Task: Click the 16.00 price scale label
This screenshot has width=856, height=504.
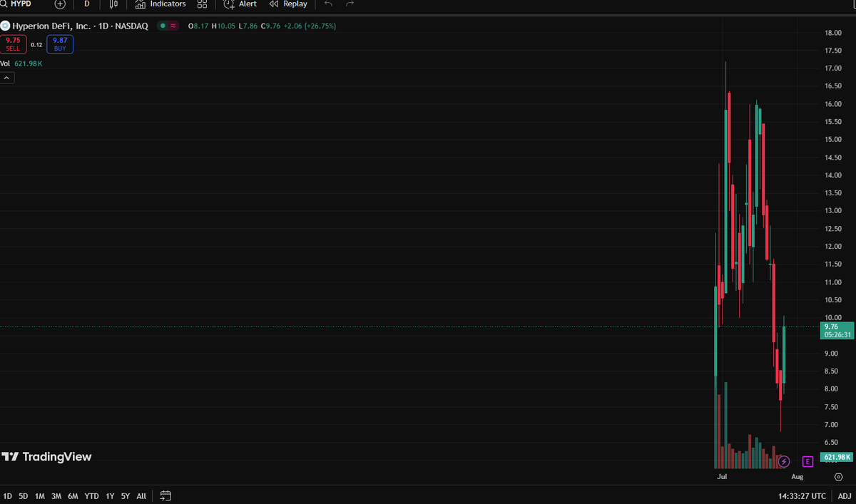Action: 832,104
